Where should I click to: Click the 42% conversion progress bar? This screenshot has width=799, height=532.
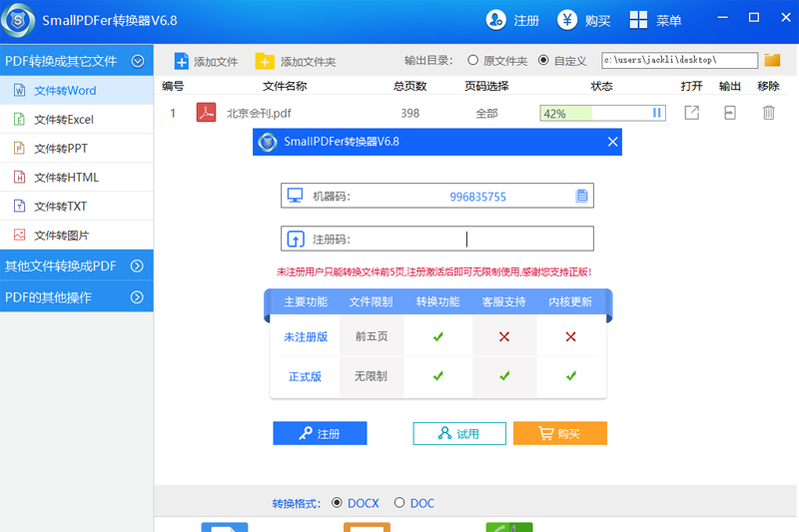[x=602, y=113]
